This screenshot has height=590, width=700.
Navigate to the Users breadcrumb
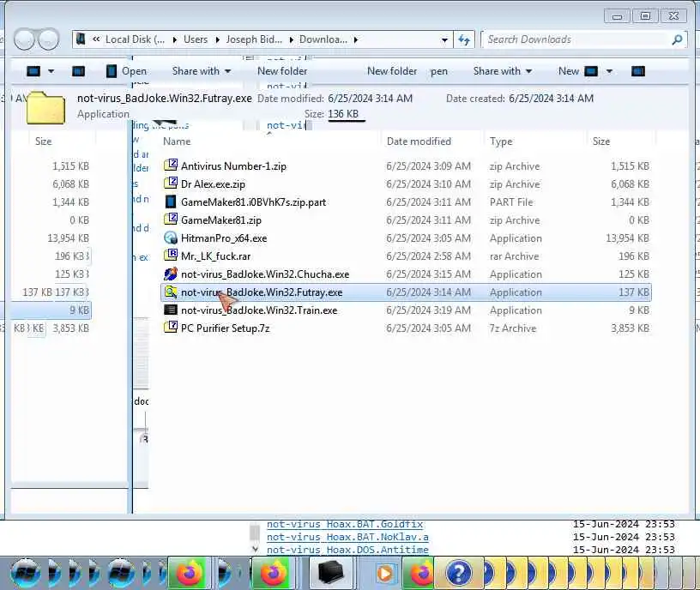pos(196,39)
